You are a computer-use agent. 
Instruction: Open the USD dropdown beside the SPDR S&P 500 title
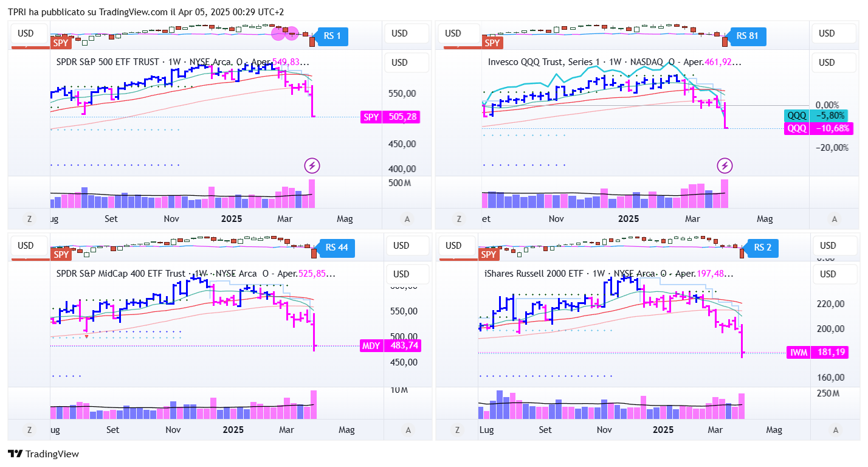pos(399,63)
